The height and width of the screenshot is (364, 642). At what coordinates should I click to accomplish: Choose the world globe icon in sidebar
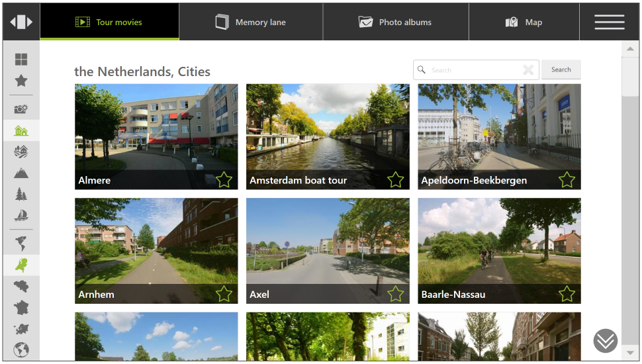tap(21, 349)
